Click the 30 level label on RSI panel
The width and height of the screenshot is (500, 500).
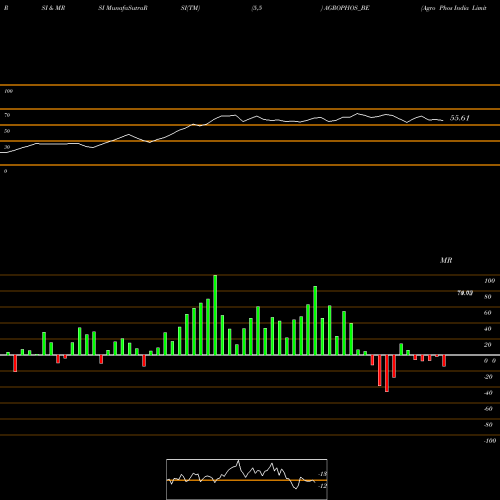pyautogui.click(x=7, y=147)
